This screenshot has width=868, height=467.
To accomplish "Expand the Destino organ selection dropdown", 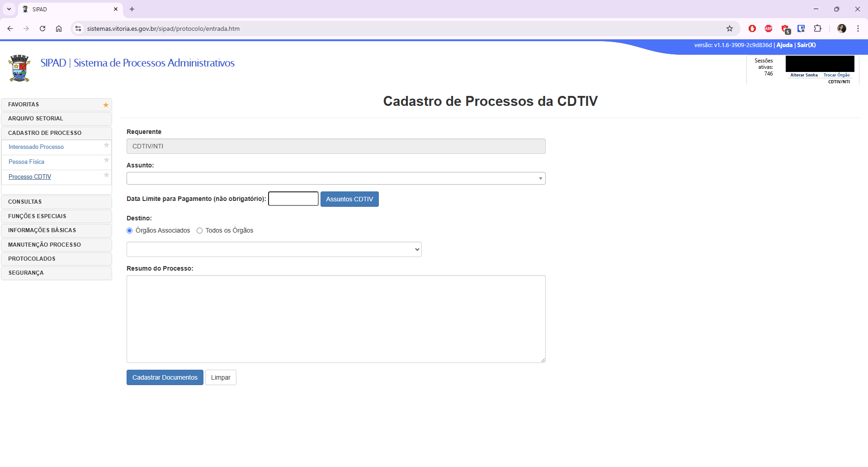I will tap(274, 249).
